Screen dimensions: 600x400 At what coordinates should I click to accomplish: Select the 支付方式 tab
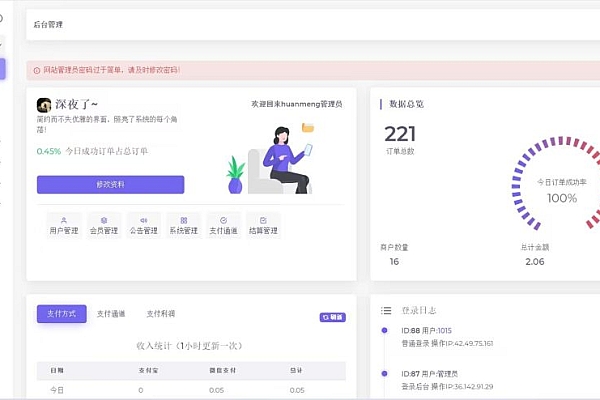(x=62, y=314)
